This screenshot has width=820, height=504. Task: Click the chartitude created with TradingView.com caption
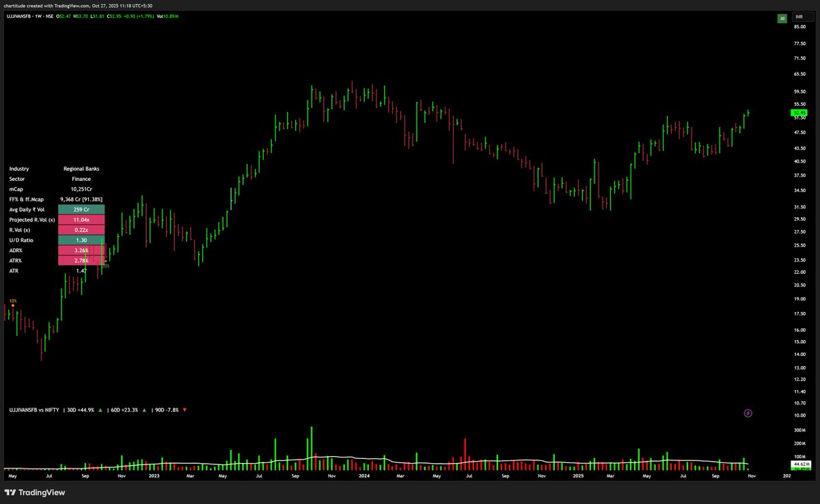79,5
